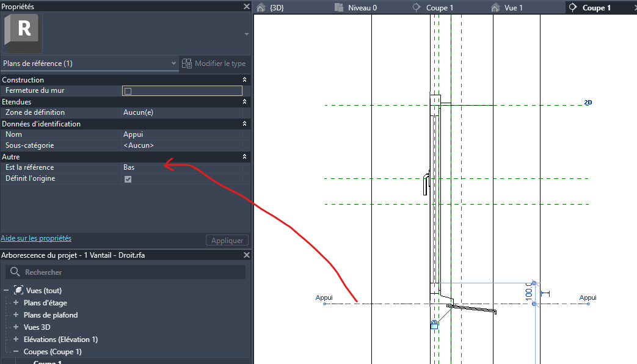Toggle the Fermeture du mur checkbox
This screenshot has width=637, height=364.
pos(126,90)
